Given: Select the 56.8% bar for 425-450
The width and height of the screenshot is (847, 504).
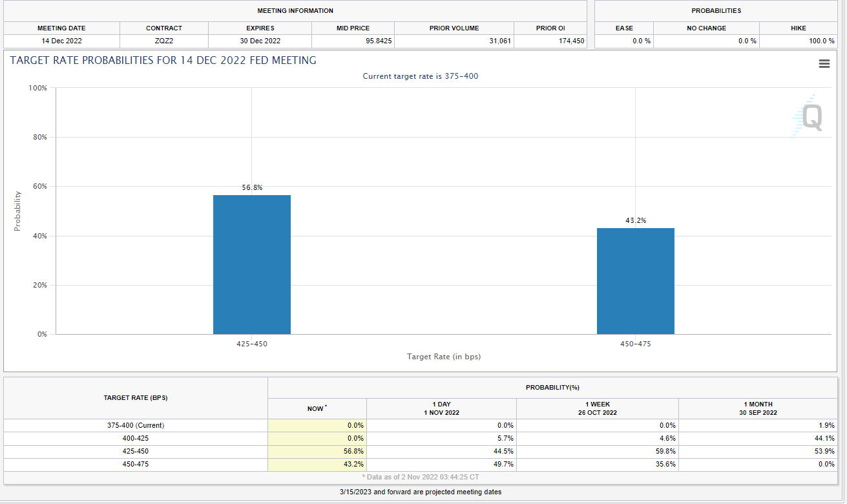Looking at the screenshot, I should (251, 265).
